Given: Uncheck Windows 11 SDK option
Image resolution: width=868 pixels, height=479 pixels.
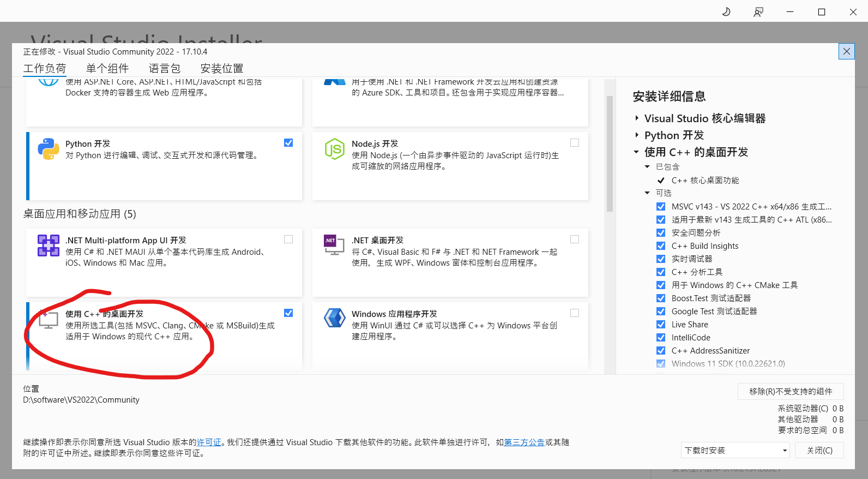Looking at the screenshot, I should point(661,364).
